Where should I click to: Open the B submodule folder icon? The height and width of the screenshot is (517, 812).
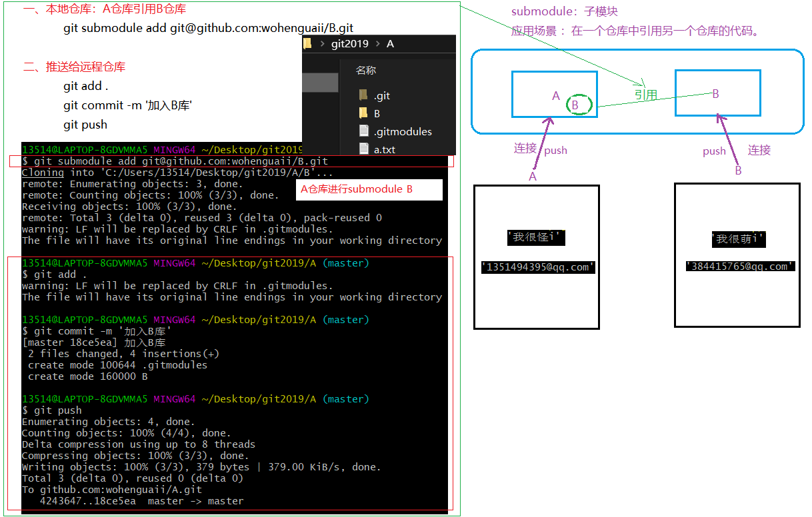point(363,113)
